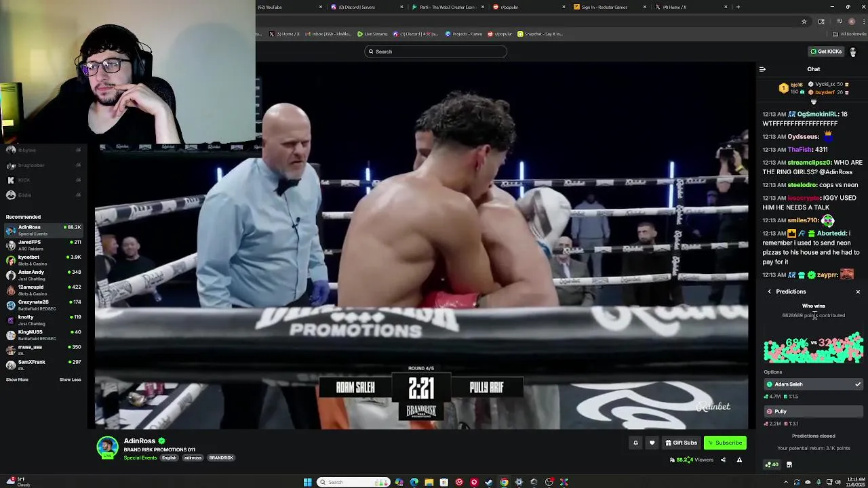Collapse list with Show Less

point(70,380)
